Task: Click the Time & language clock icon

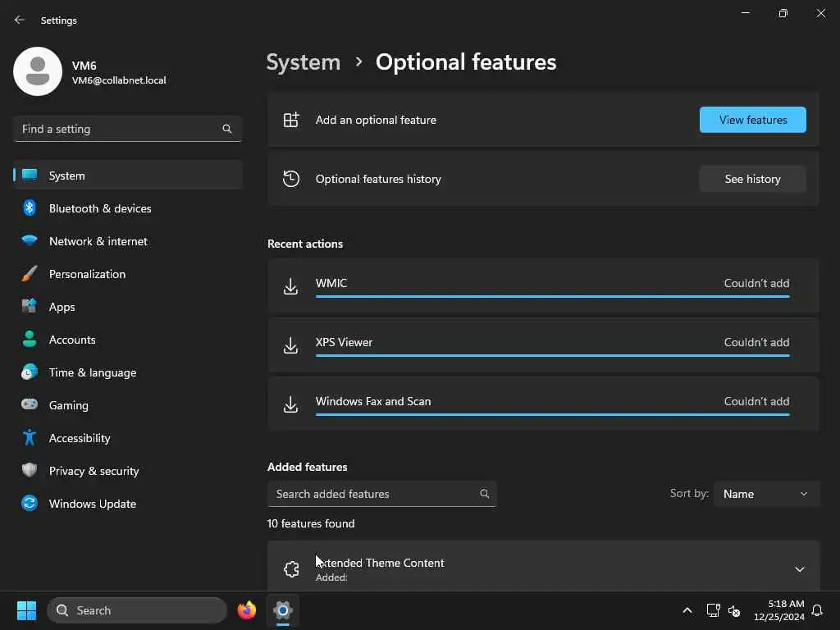Action: [x=30, y=372]
